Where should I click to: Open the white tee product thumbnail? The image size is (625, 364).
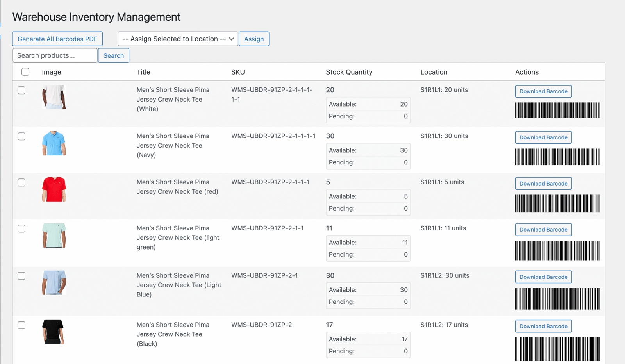pos(54,97)
